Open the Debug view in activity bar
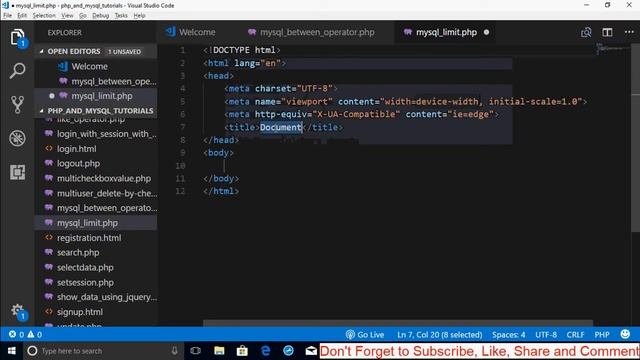Image resolution: width=640 pixels, height=360 pixels. 17,138
